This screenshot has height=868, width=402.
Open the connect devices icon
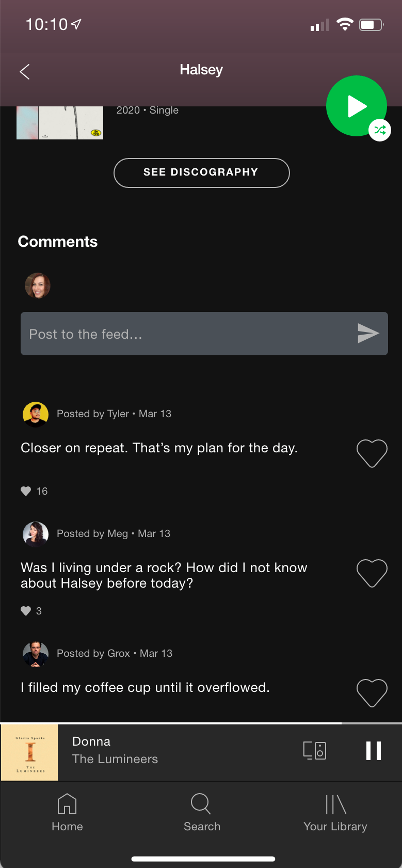point(315,751)
